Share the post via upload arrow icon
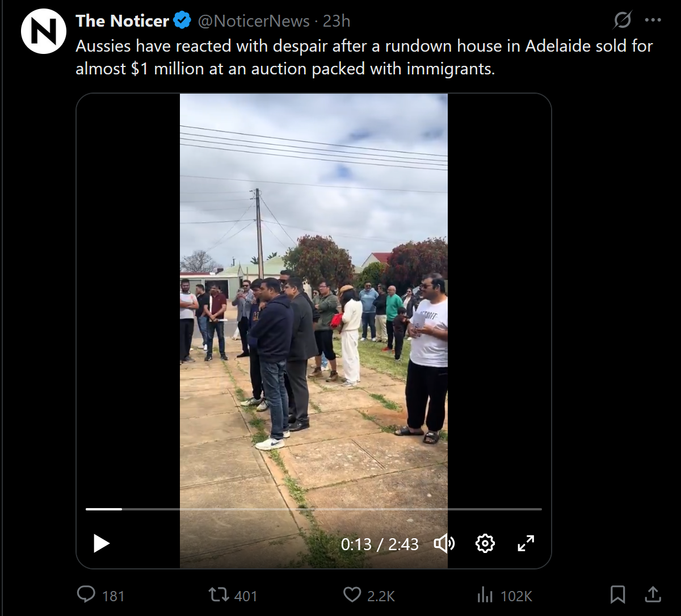The image size is (681, 616). [653, 595]
